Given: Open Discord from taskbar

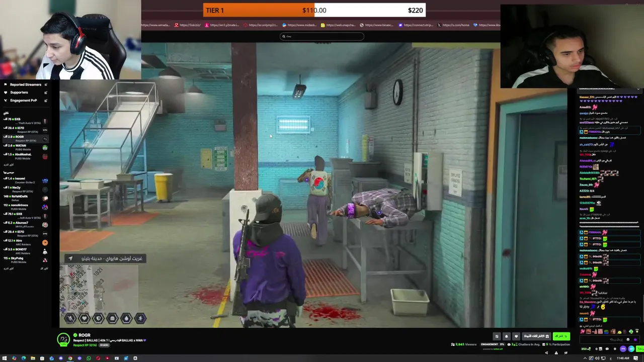Looking at the screenshot, I should click(61, 358).
